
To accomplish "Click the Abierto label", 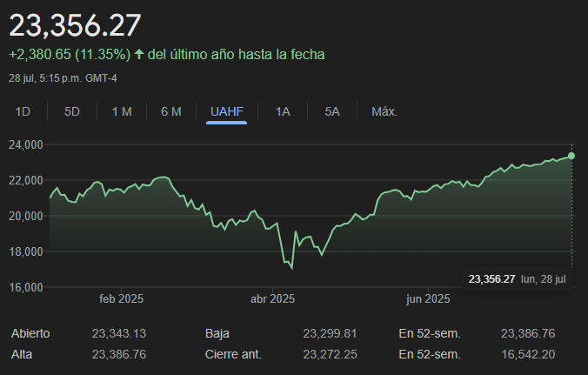I will pyautogui.click(x=30, y=333).
